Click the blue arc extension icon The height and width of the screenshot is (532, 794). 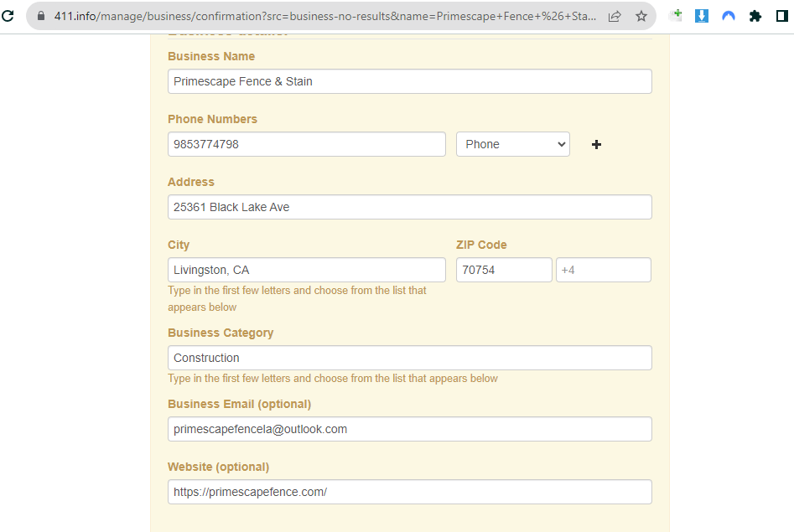click(729, 16)
